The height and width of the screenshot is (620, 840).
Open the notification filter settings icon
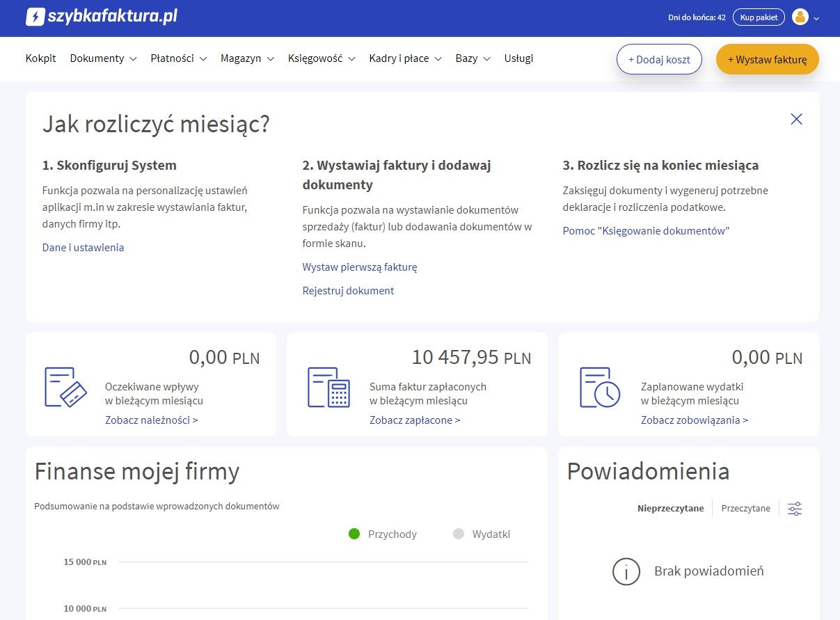(795, 509)
